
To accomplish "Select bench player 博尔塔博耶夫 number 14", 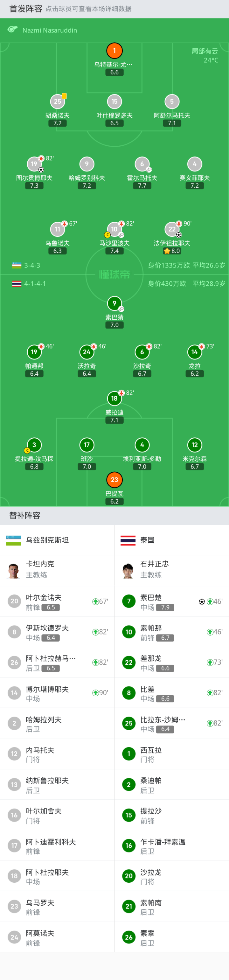I will click(57, 693).
